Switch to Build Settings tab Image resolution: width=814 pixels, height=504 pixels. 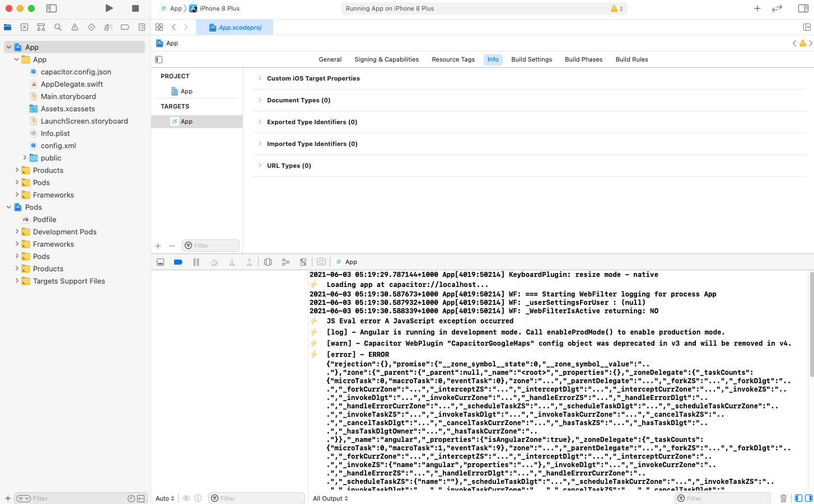click(x=531, y=59)
